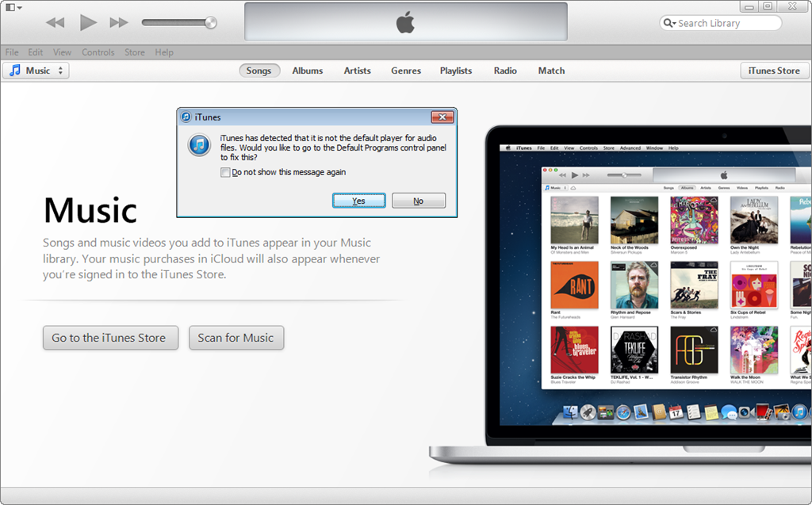Image resolution: width=812 pixels, height=505 pixels.
Task: Open the Edit menu
Action: point(35,52)
